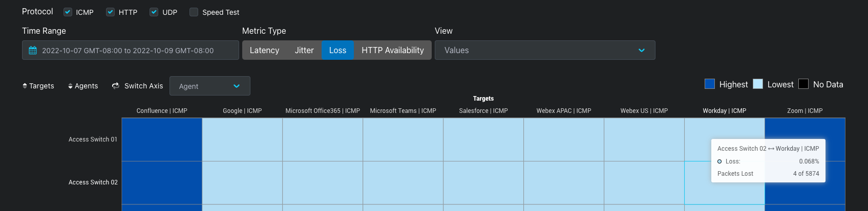Click the Salesforce | ICMP column header
The height and width of the screenshot is (211, 868).
pos(483,111)
